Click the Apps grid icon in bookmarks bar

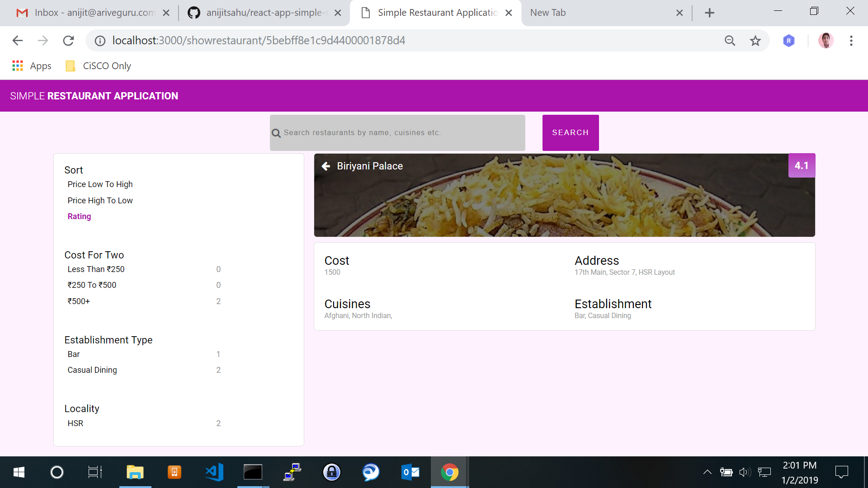pos(18,66)
